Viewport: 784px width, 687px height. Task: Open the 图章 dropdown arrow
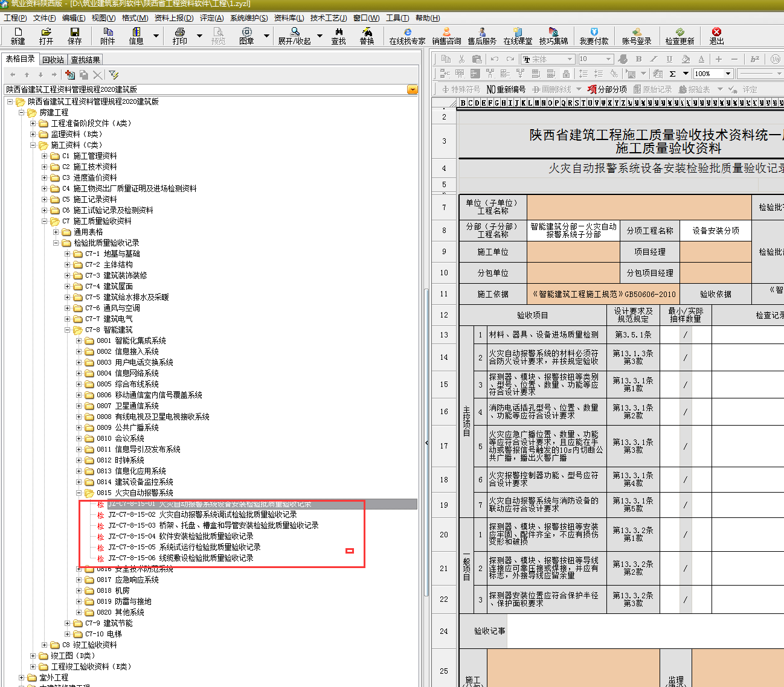point(266,36)
